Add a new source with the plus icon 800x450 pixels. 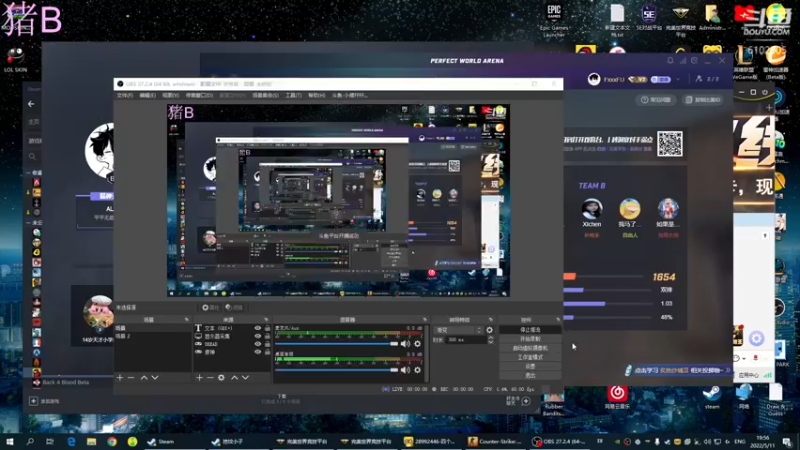point(199,378)
